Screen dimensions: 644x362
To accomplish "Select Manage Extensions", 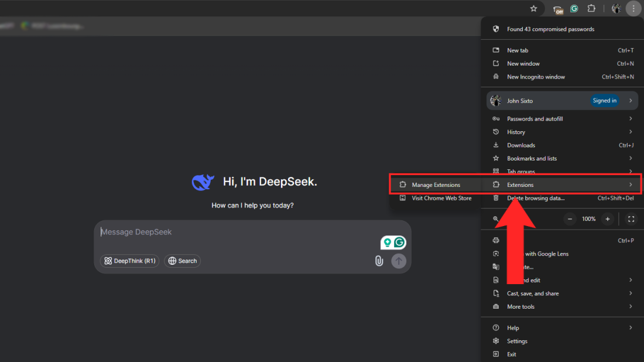I will [x=436, y=185].
